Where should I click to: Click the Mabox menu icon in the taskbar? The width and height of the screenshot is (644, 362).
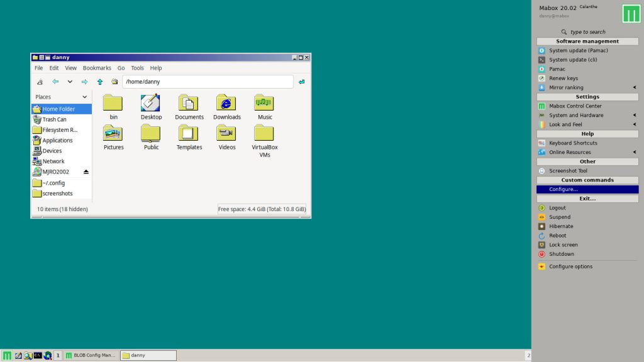pyautogui.click(x=7, y=355)
